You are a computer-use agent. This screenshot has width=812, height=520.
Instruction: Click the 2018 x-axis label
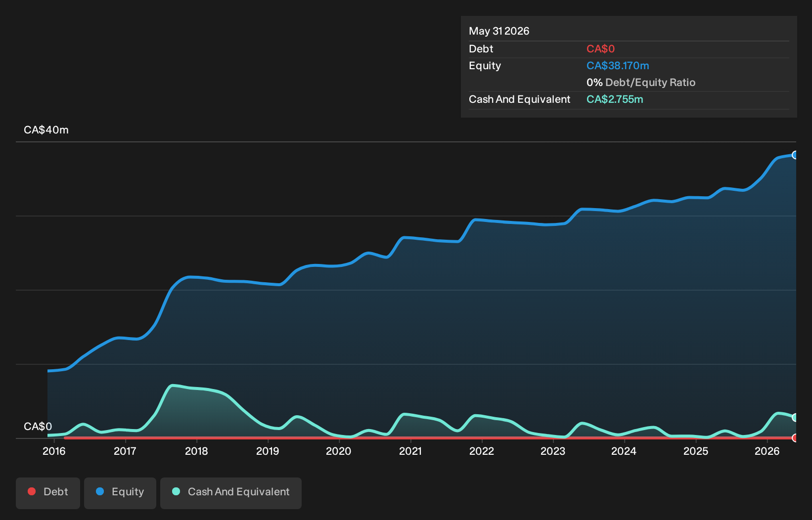pyautogui.click(x=196, y=451)
